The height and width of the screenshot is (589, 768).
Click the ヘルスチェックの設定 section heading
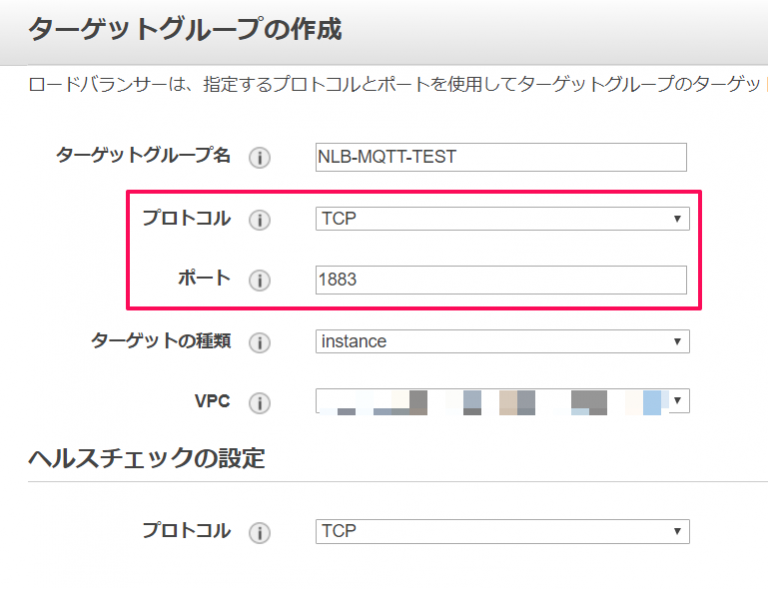click(146, 459)
